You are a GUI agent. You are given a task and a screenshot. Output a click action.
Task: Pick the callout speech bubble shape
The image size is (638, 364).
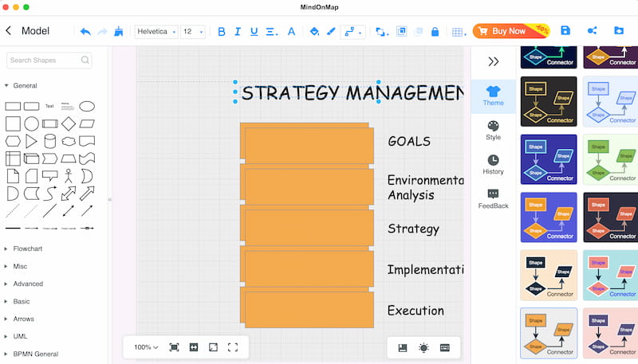49,176
